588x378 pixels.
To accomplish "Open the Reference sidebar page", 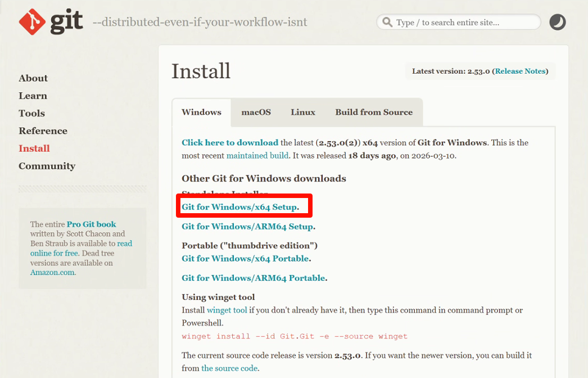I will tap(43, 131).
